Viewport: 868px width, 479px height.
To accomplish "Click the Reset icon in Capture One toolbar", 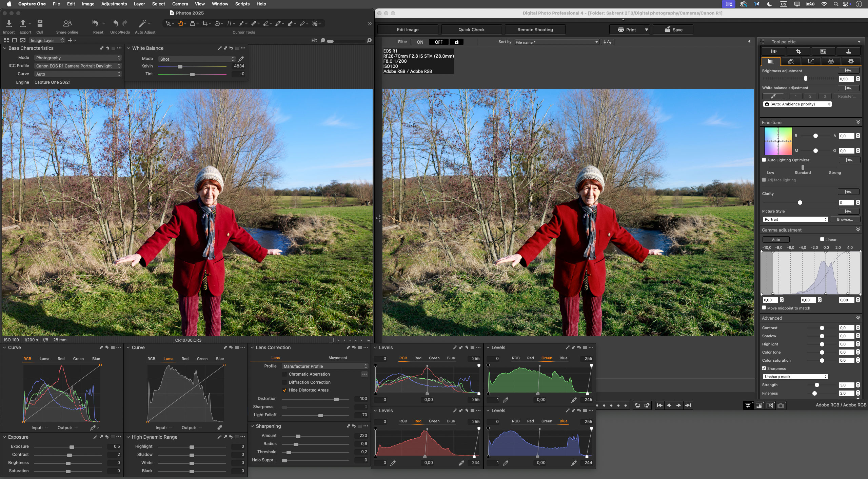I will point(95,24).
